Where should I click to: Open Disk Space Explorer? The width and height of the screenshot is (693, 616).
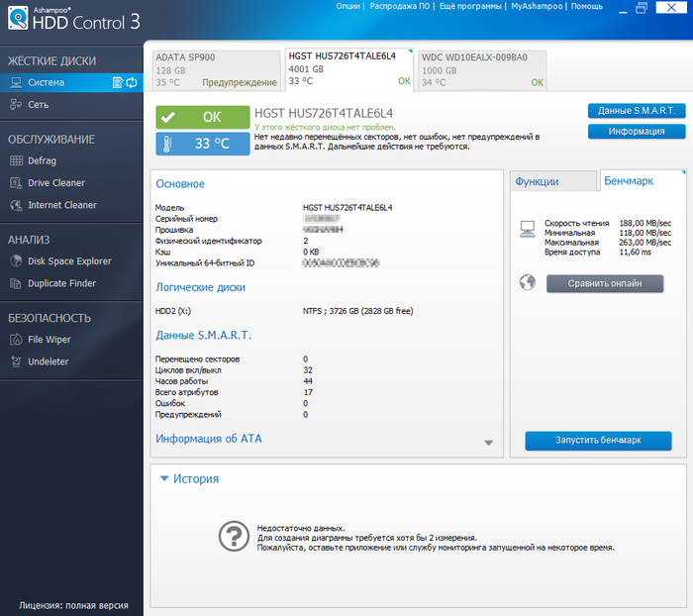(71, 260)
